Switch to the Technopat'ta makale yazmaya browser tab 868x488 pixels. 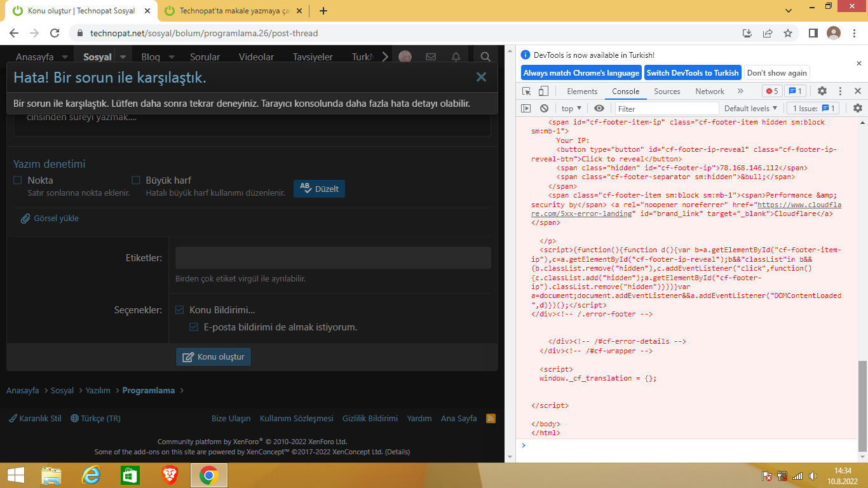tap(233, 11)
